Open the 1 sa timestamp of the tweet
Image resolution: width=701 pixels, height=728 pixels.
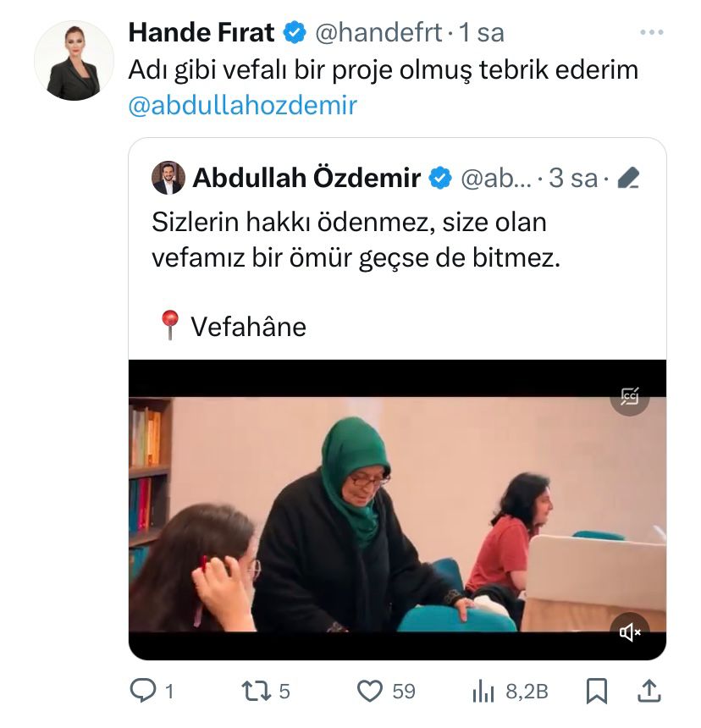tap(482, 33)
